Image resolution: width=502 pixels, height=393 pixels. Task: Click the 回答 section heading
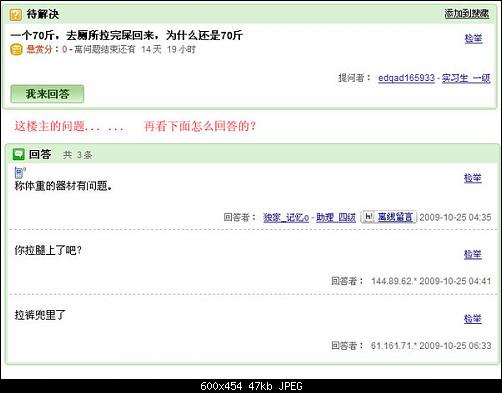[40, 154]
